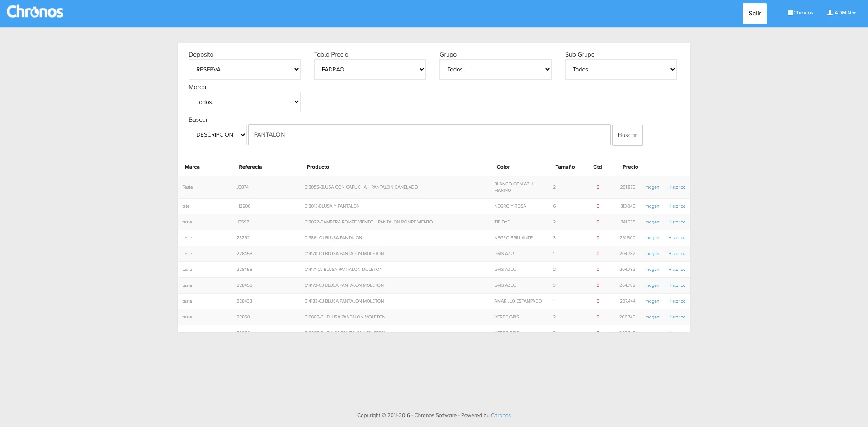
Task: Open Imagen link for reference 22843B
Action: click(x=651, y=301)
